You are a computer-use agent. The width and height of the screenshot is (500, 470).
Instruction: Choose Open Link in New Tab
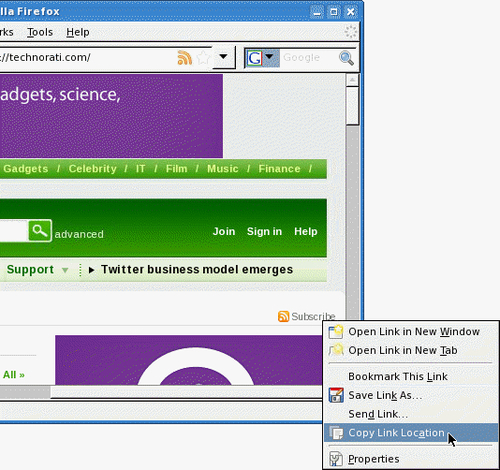pyautogui.click(x=411, y=350)
